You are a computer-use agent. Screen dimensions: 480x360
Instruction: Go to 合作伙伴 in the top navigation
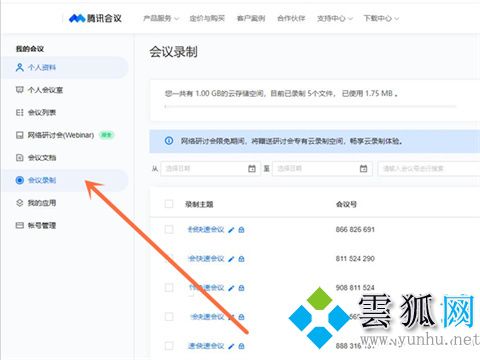click(291, 18)
